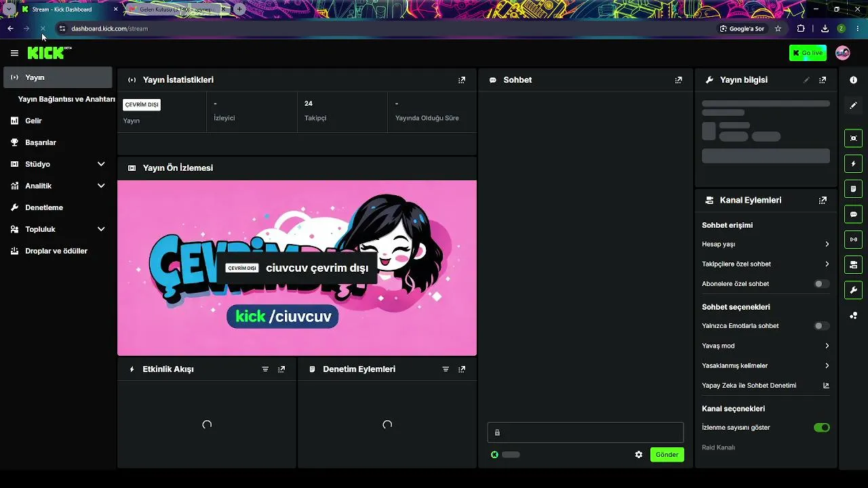Pop out the Yayın İstatistikleri panel

point(462,80)
